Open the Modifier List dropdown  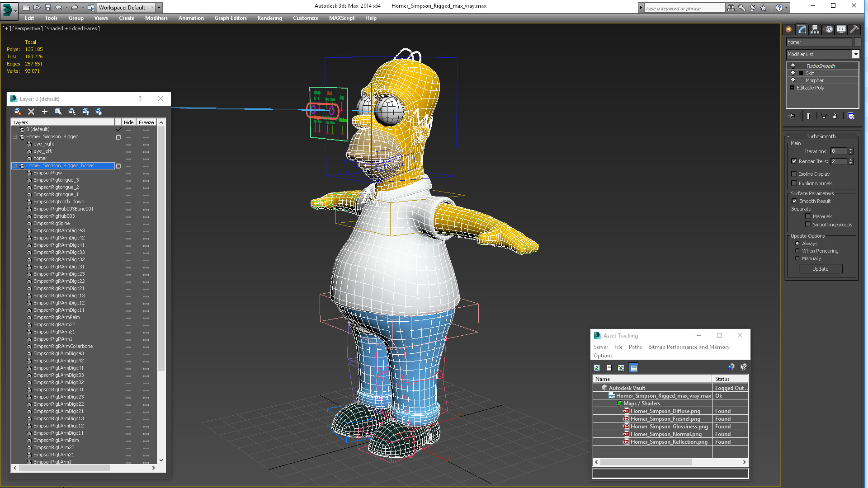[x=855, y=54]
